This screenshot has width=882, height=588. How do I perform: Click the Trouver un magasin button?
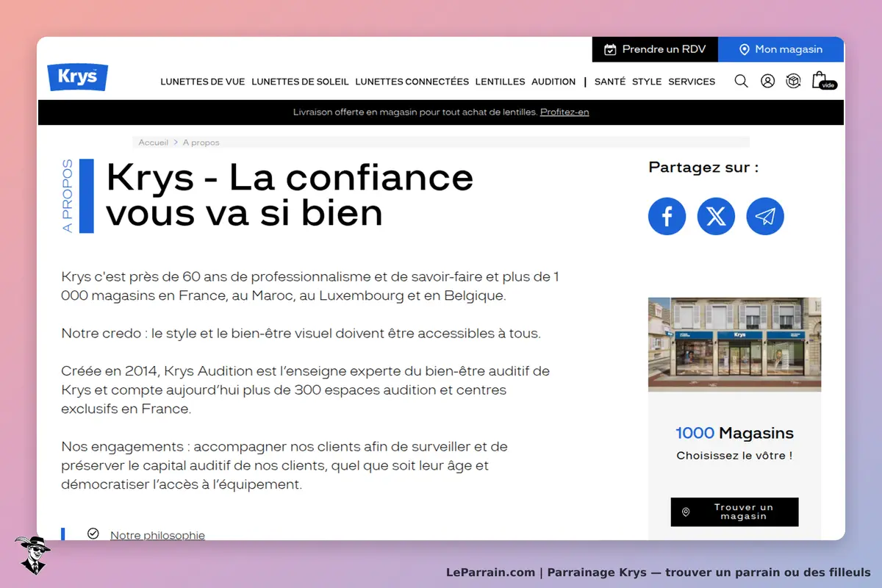click(734, 512)
